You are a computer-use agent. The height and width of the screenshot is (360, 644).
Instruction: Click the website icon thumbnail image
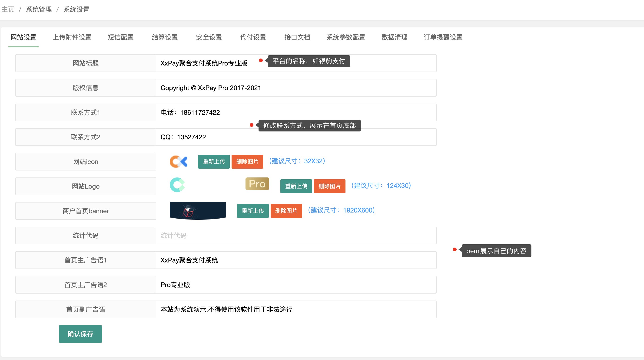click(x=179, y=161)
